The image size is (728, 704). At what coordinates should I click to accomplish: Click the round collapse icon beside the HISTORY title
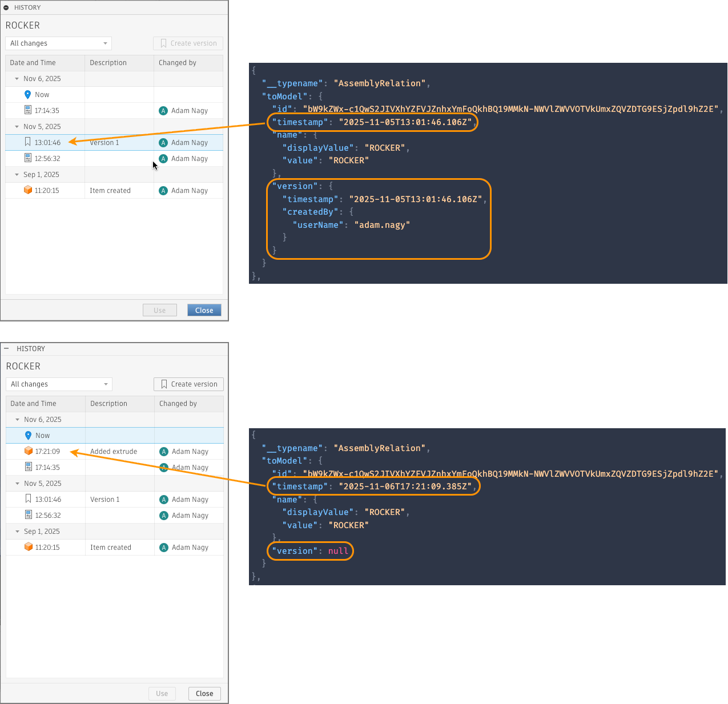tap(6, 7)
